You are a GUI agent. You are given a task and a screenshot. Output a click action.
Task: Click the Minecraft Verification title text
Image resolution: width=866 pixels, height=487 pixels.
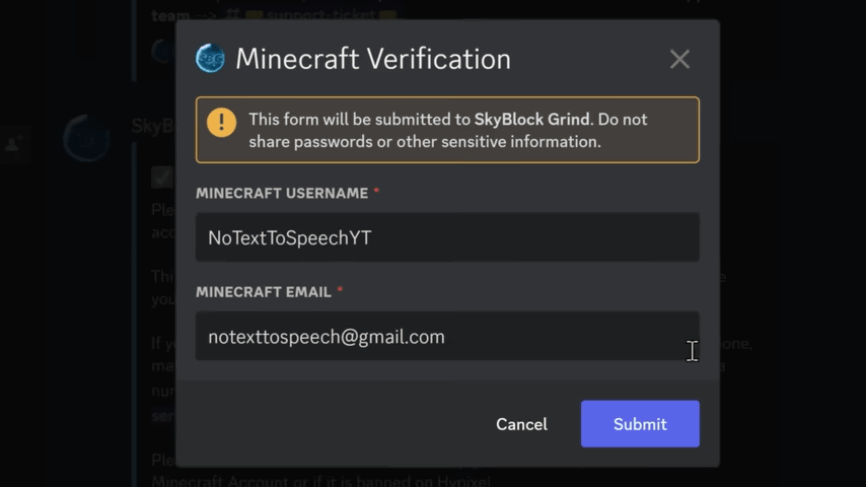(373, 59)
